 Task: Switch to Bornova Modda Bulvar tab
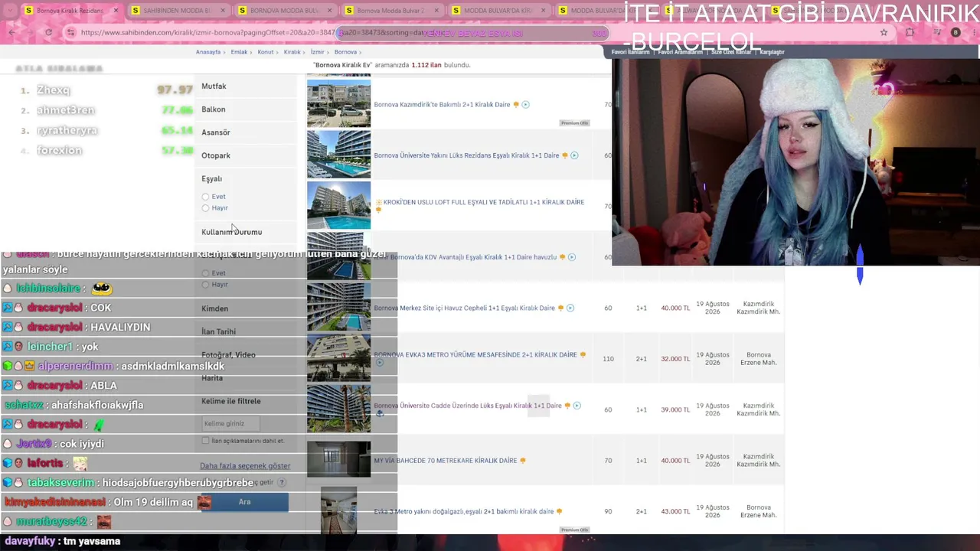click(390, 11)
